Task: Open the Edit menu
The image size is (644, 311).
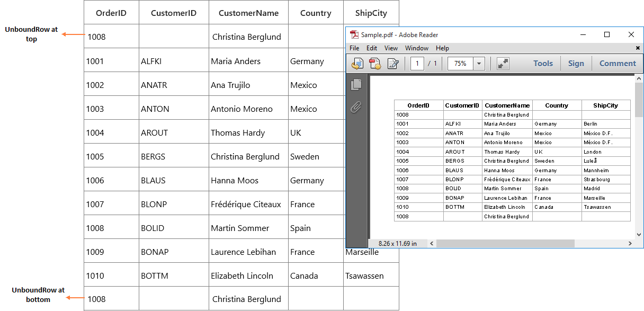Action: pos(372,48)
